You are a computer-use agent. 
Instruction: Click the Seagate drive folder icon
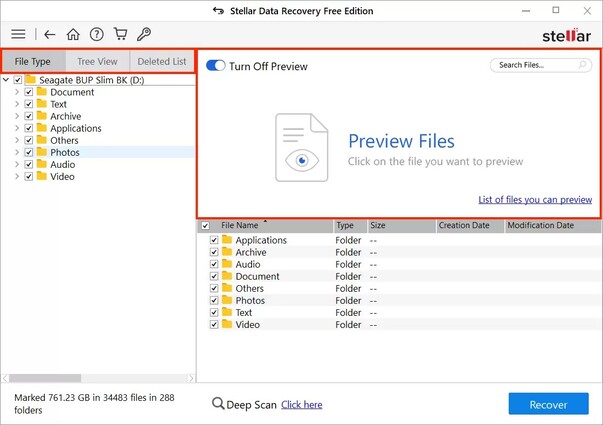pyautogui.click(x=30, y=80)
